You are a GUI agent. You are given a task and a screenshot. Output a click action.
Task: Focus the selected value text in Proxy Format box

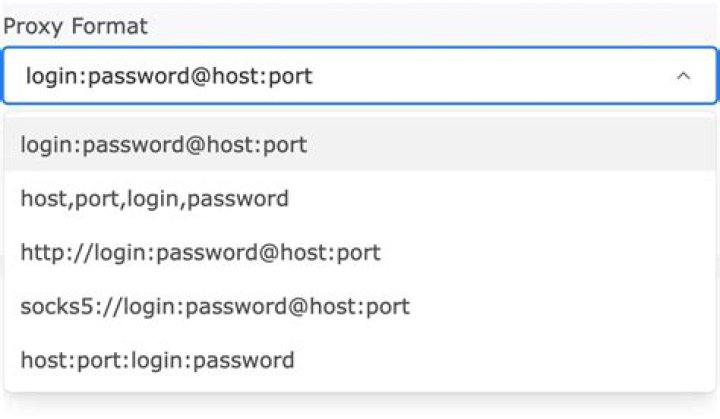pos(169,77)
